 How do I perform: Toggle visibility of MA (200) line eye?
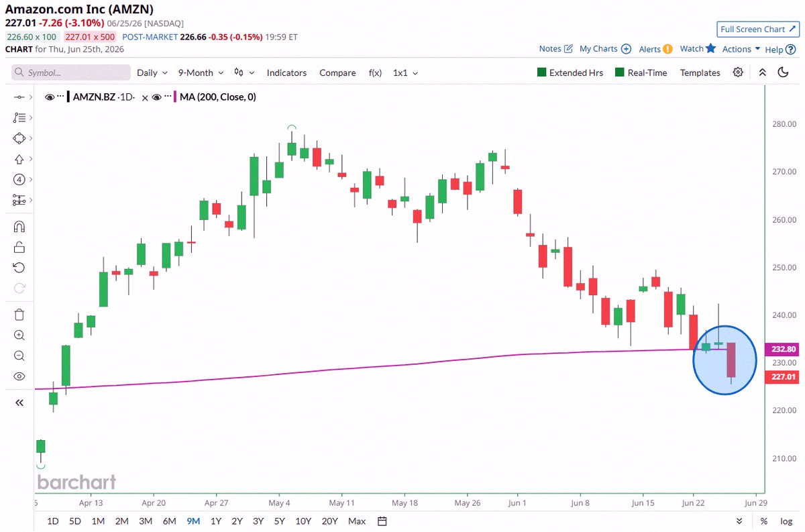tap(156, 97)
